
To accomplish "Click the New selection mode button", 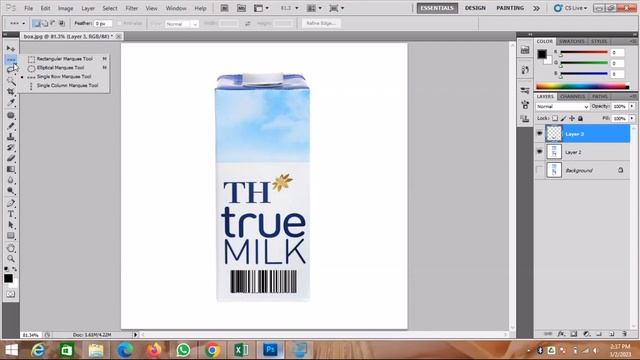I will coord(36,24).
